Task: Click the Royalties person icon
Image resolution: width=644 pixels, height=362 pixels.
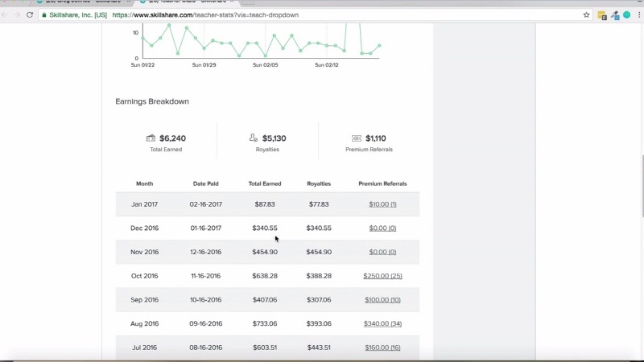Action: (254, 138)
